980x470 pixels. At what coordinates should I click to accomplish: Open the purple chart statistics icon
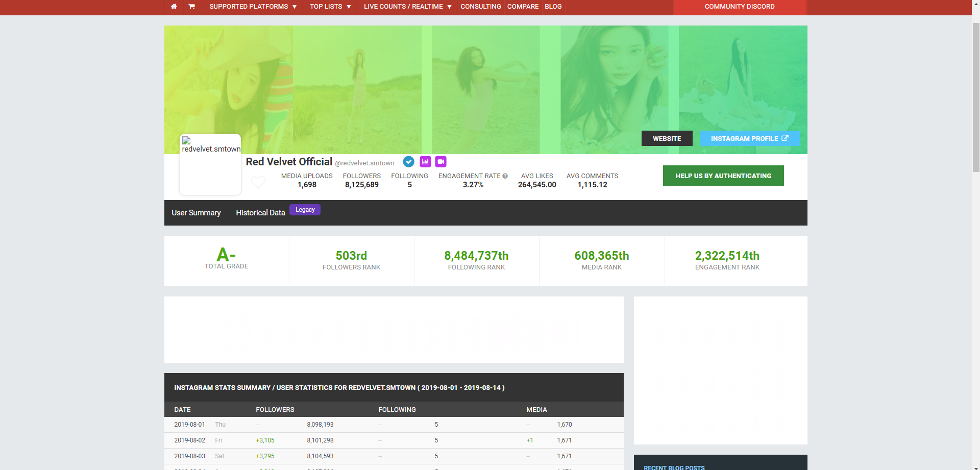(425, 162)
